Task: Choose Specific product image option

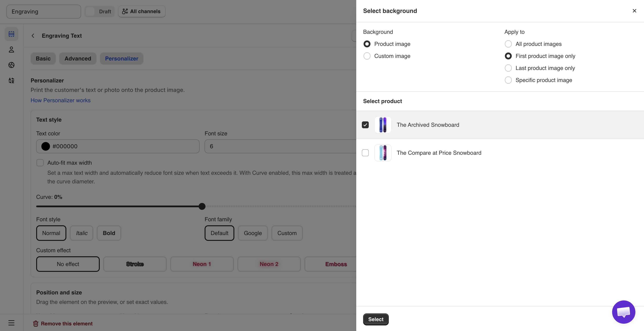Action: coord(508,80)
